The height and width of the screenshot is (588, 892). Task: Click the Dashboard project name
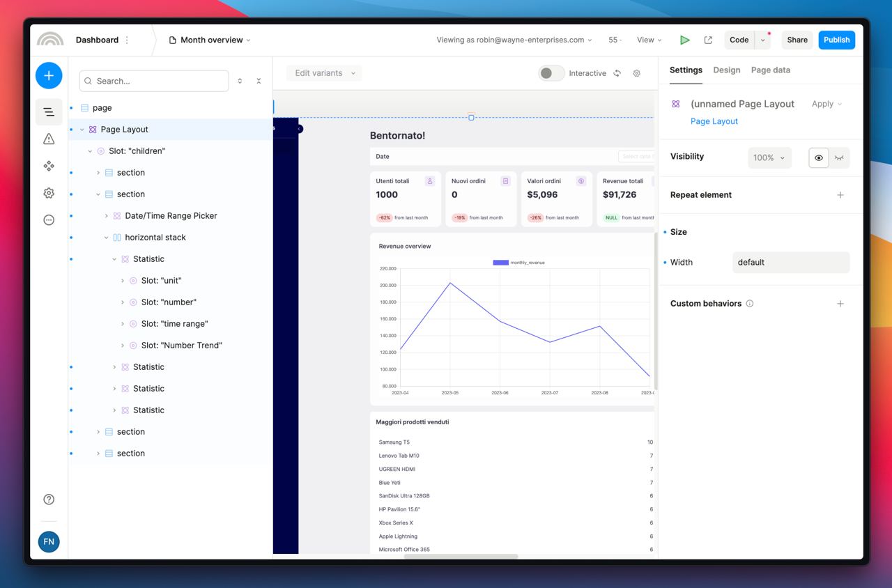coord(97,40)
